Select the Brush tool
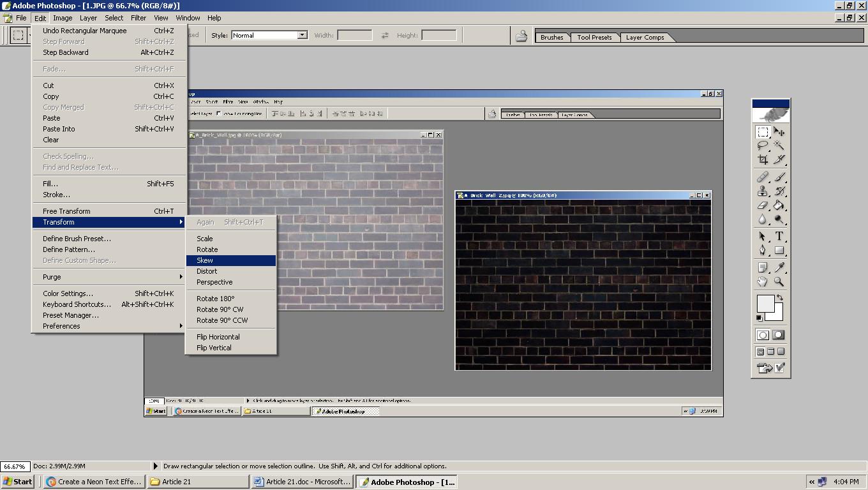The width and height of the screenshot is (868, 490). 779,177
